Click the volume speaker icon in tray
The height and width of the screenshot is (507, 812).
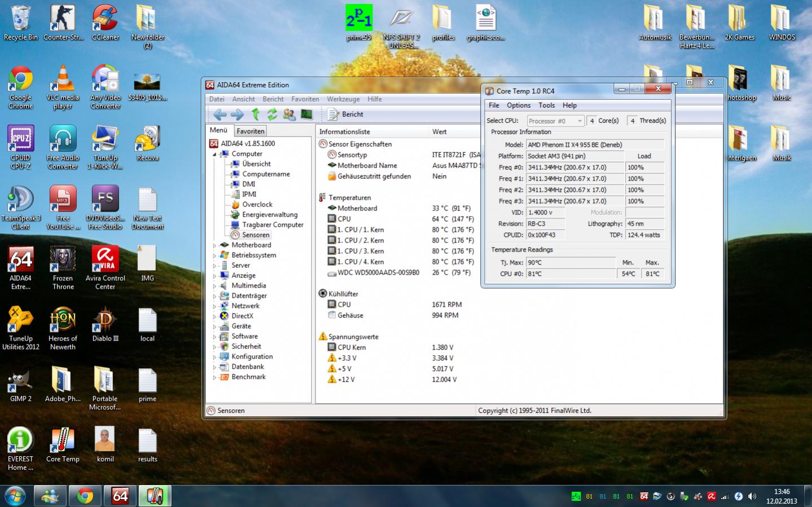pos(752,496)
